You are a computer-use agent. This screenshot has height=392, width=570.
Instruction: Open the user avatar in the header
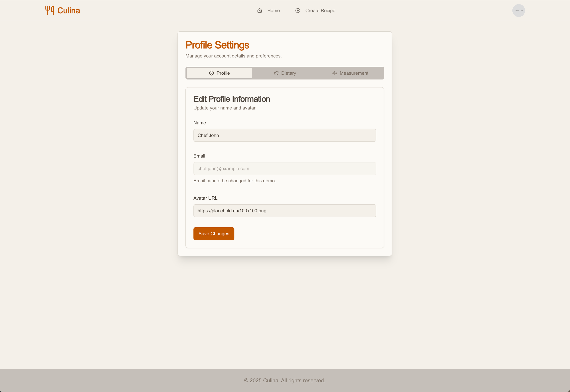click(x=518, y=11)
